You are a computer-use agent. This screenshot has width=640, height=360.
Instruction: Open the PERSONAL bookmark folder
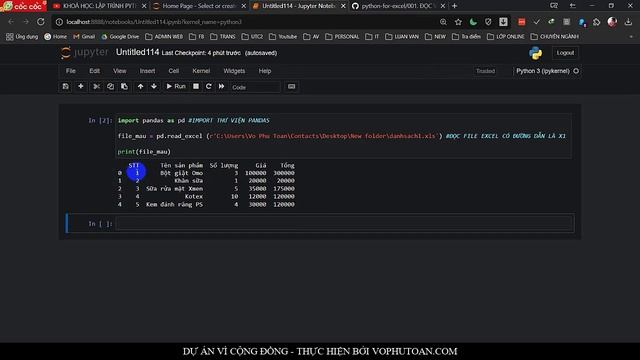click(342, 37)
